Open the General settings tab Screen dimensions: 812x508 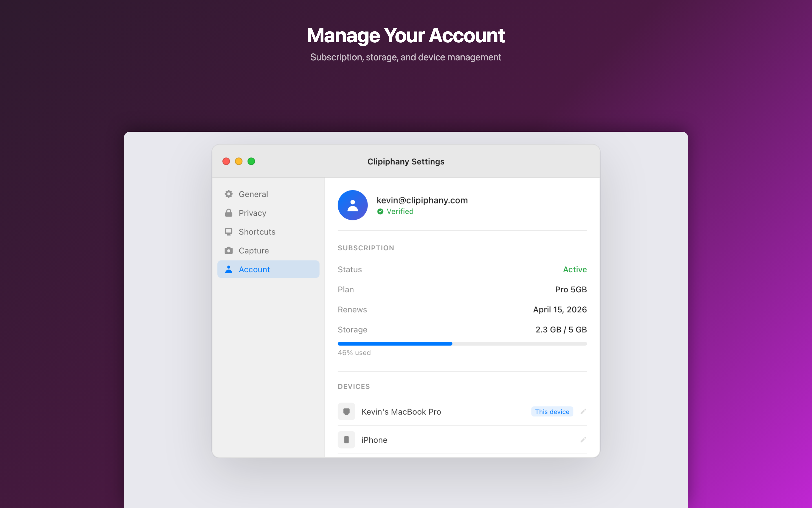(268, 194)
